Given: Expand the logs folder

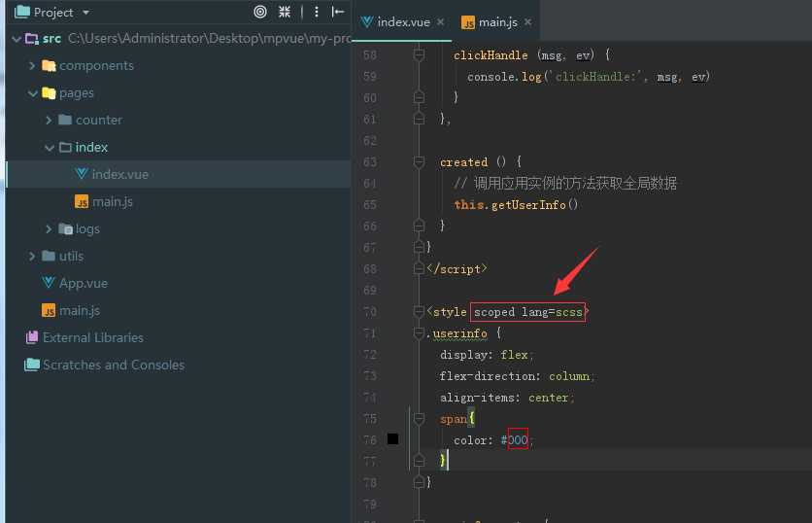Looking at the screenshot, I should pos(49,229).
